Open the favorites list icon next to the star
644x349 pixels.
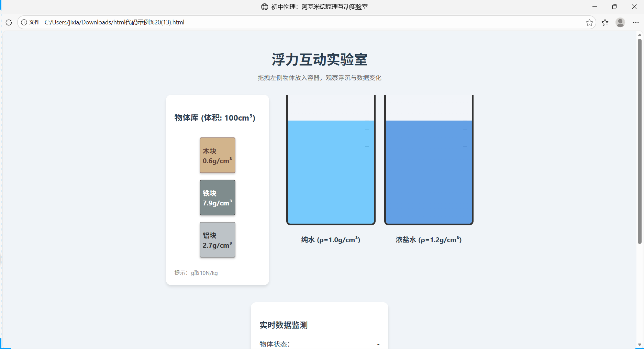point(605,22)
